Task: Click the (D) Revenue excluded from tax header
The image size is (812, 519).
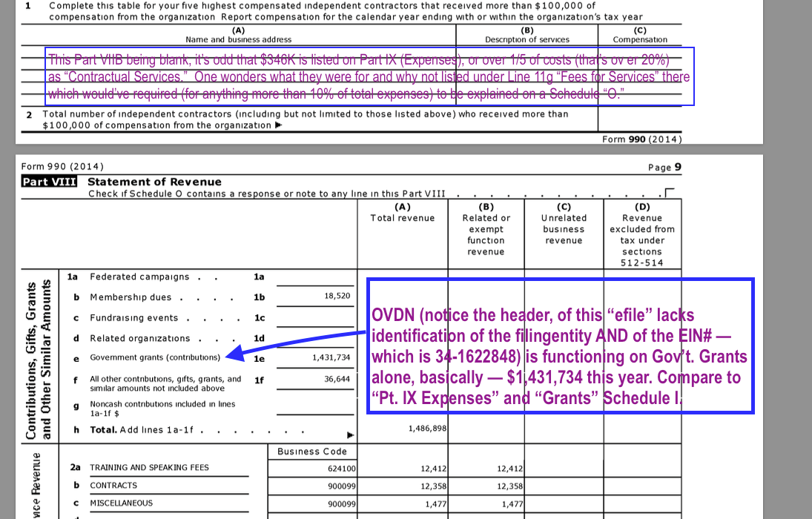Action: [641, 234]
